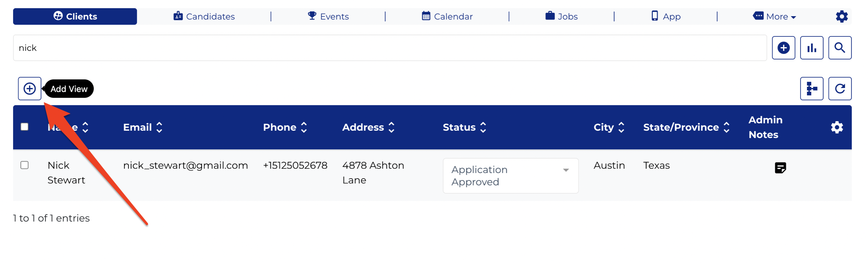Refresh the clients table
Viewport: 868px width, 263px height.
coord(840,89)
